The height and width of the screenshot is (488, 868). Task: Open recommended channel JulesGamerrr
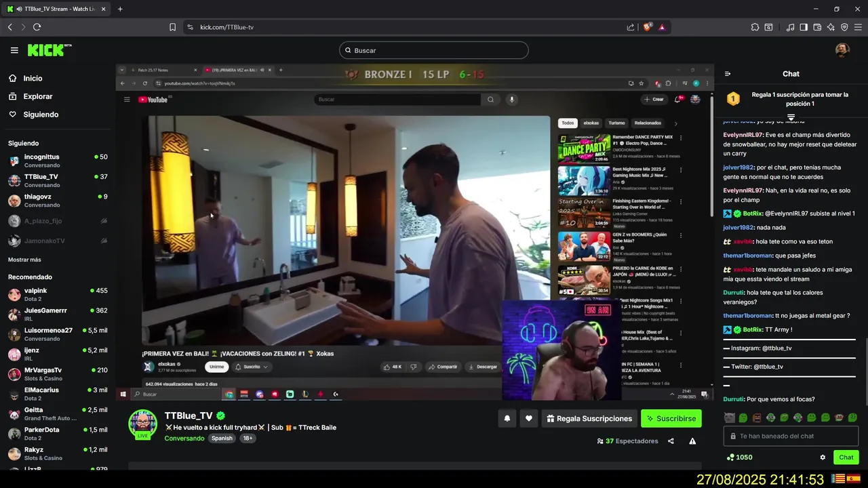click(x=57, y=314)
